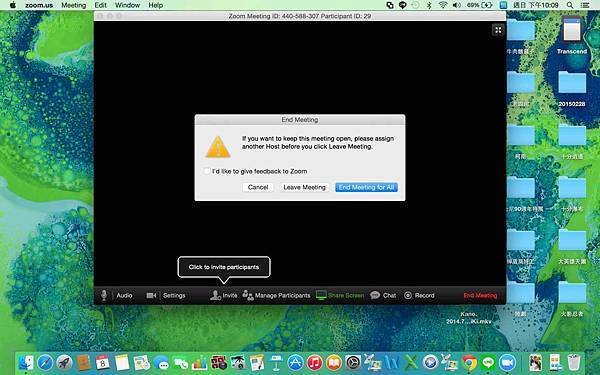
Task: Click the video camera icon in Zoom toolbar
Action: click(x=151, y=295)
